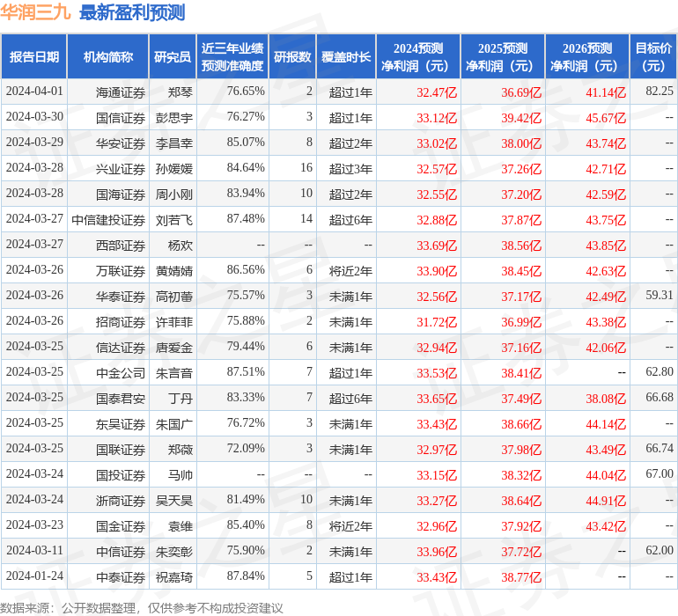Click target price 67.00
Image resolution: width=678 pixels, height=616 pixels.
[660, 473]
